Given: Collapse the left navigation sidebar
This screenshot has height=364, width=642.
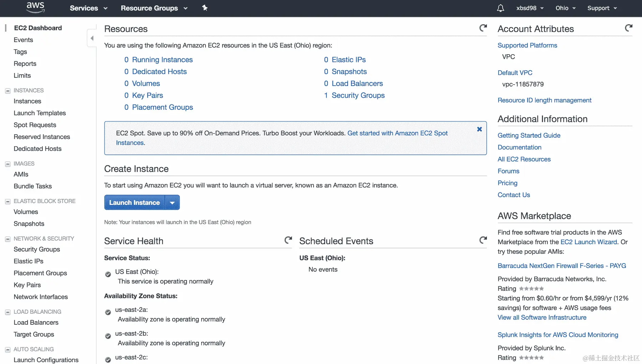Looking at the screenshot, I should coord(92,38).
